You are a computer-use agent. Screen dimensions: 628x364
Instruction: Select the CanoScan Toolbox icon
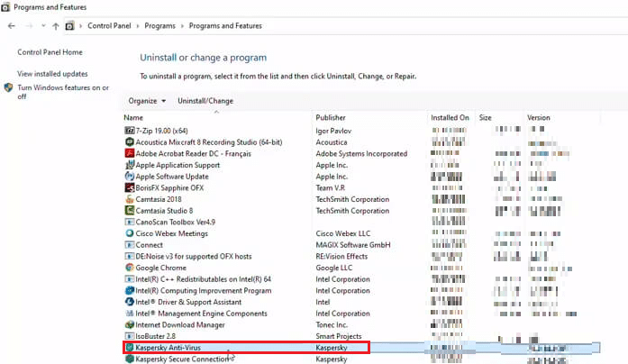point(130,222)
